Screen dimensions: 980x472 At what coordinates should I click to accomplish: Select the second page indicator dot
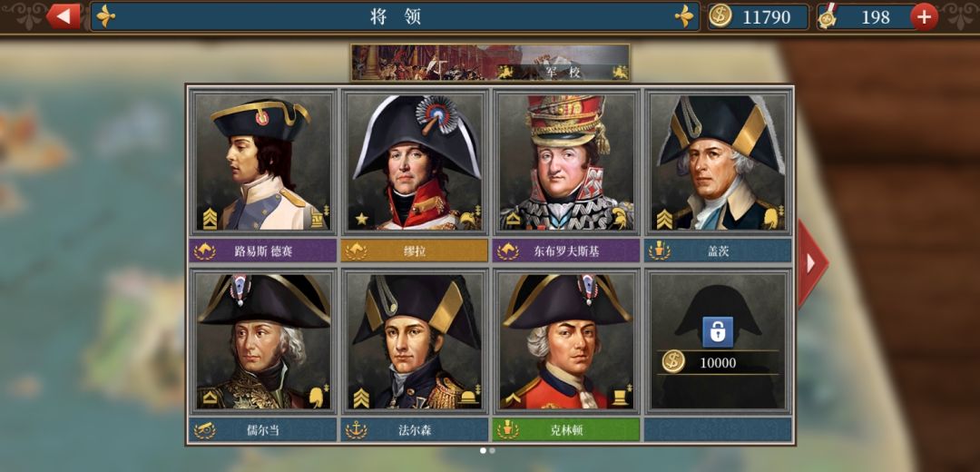(493, 450)
